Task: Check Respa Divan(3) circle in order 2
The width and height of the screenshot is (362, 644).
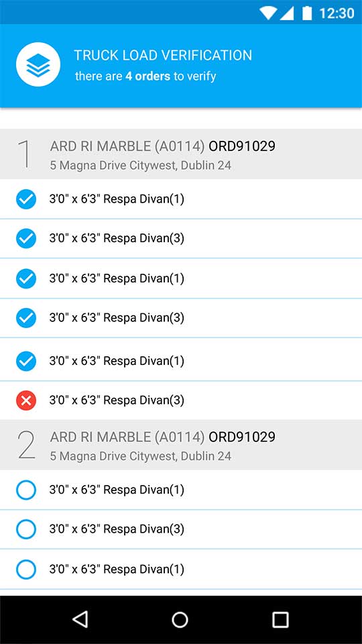Action: click(26, 529)
